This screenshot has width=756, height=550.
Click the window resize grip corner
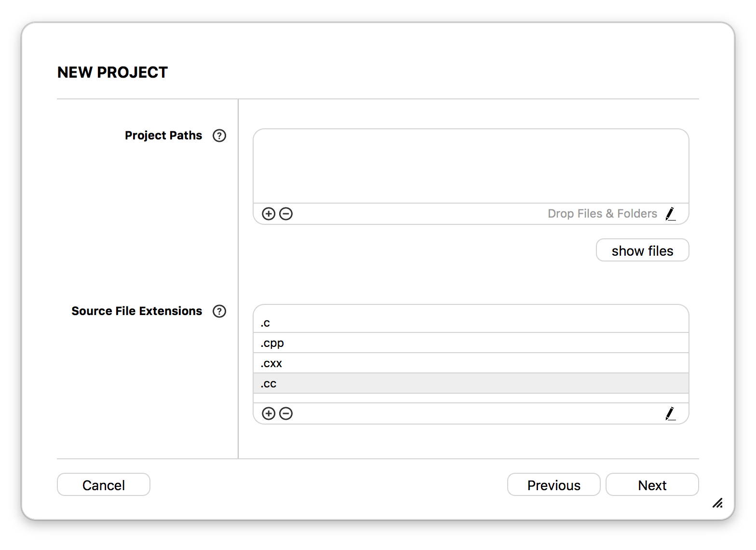717,503
